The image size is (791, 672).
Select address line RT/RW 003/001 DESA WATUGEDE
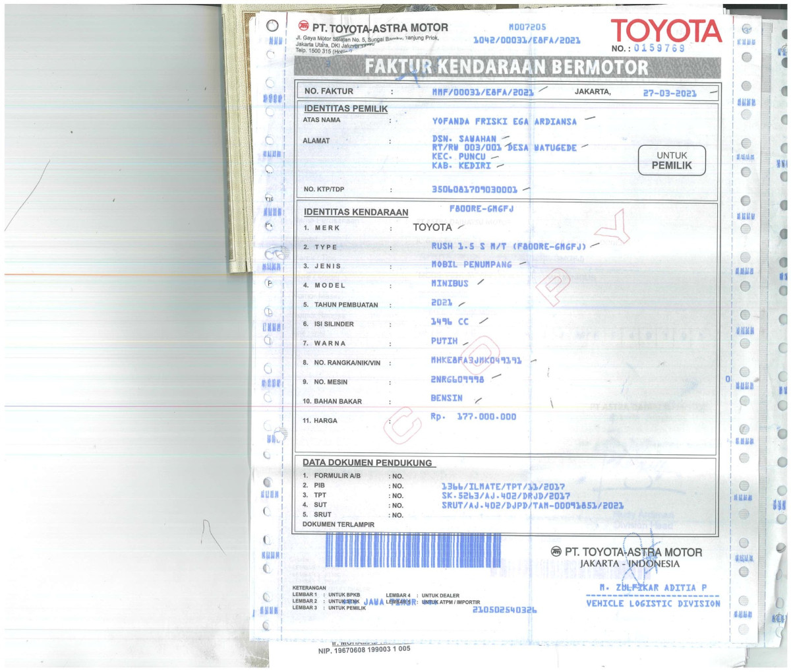click(504, 148)
